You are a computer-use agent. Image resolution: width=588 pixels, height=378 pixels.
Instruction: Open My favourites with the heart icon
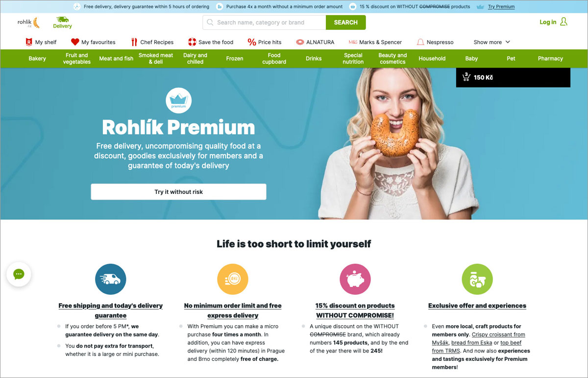[x=93, y=42]
